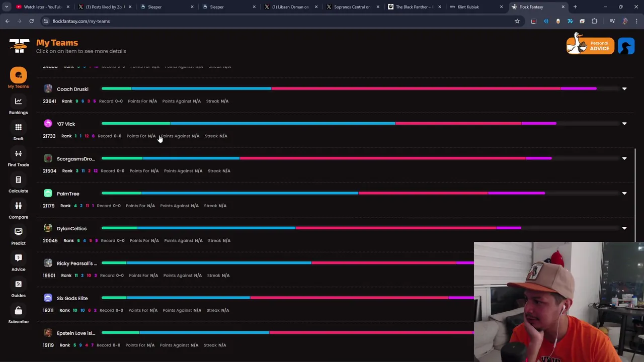Switch to the Posts liked by Zo tab
Image resolution: width=644 pixels, height=362 pixels.
104,7
